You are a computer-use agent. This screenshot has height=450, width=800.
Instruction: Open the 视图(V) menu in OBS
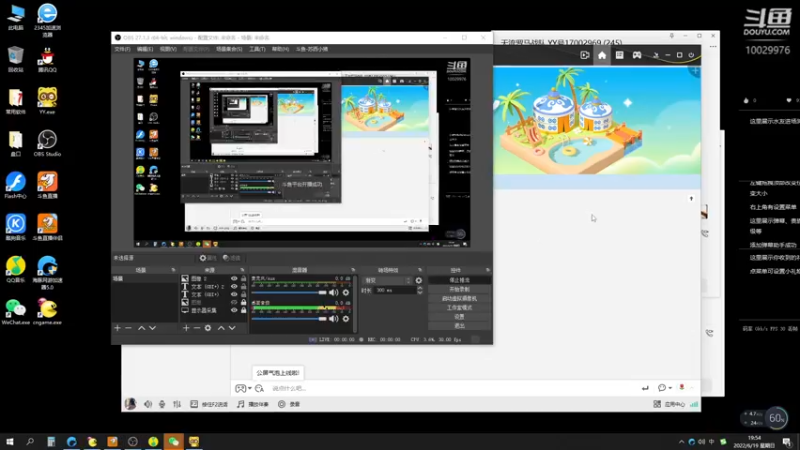(168, 49)
